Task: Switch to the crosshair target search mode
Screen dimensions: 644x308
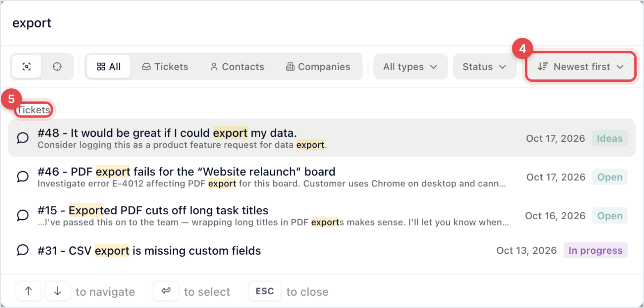Action: tap(57, 67)
